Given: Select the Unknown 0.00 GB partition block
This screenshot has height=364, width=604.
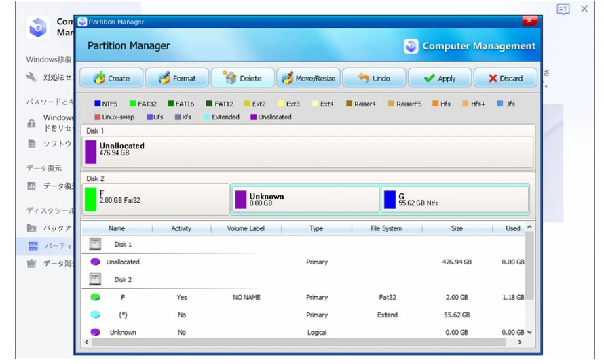Looking at the screenshot, I should (x=305, y=199).
